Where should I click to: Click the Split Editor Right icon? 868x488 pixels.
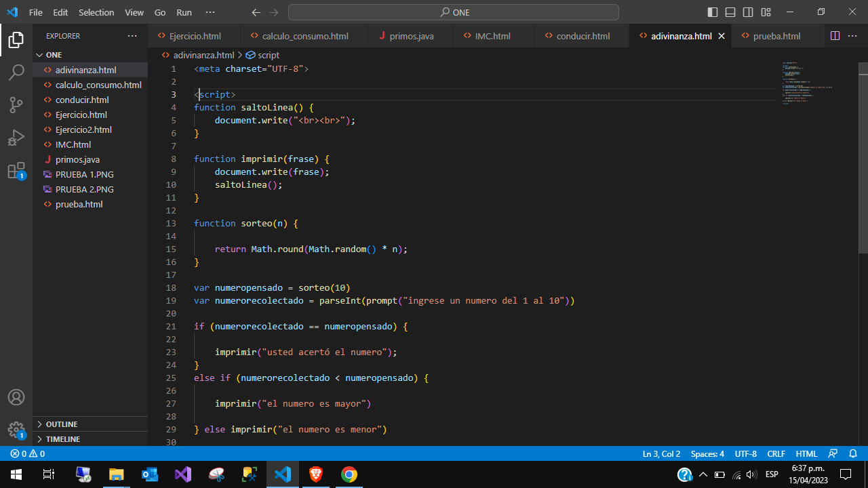click(x=835, y=36)
